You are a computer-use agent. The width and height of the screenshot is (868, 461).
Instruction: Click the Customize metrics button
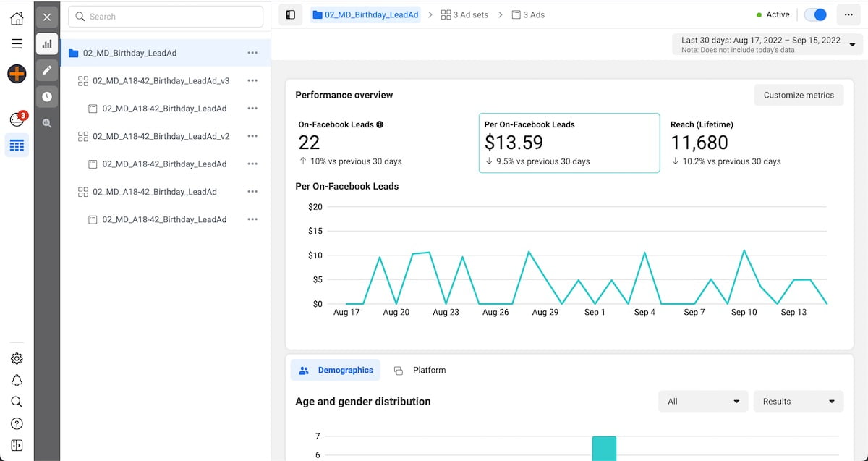click(799, 95)
